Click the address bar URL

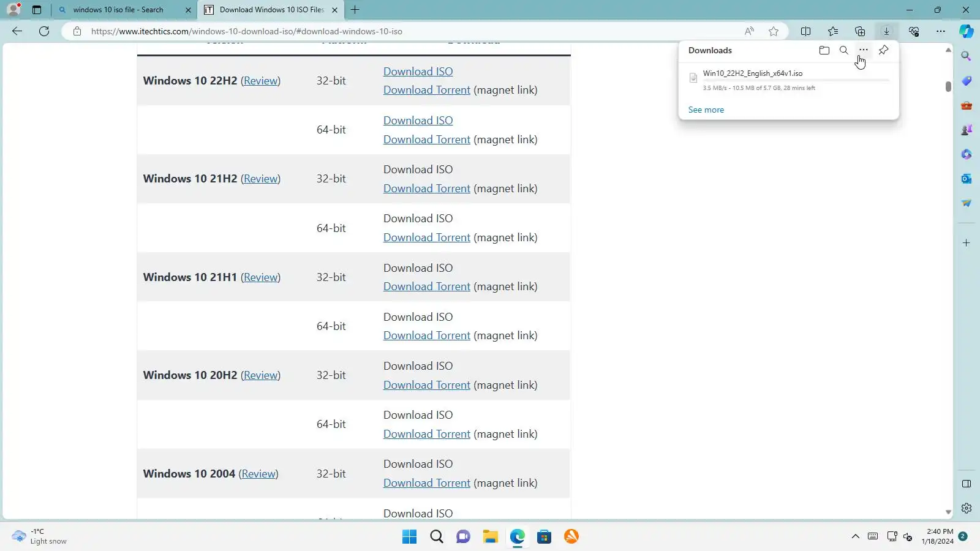tap(247, 31)
